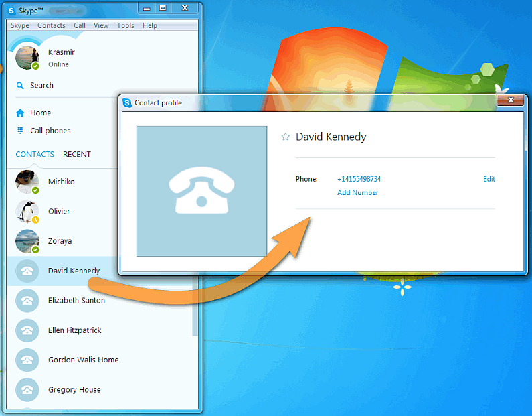Change the Online status text
Image resolution: width=532 pixels, height=416 pixels.
click(58, 64)
